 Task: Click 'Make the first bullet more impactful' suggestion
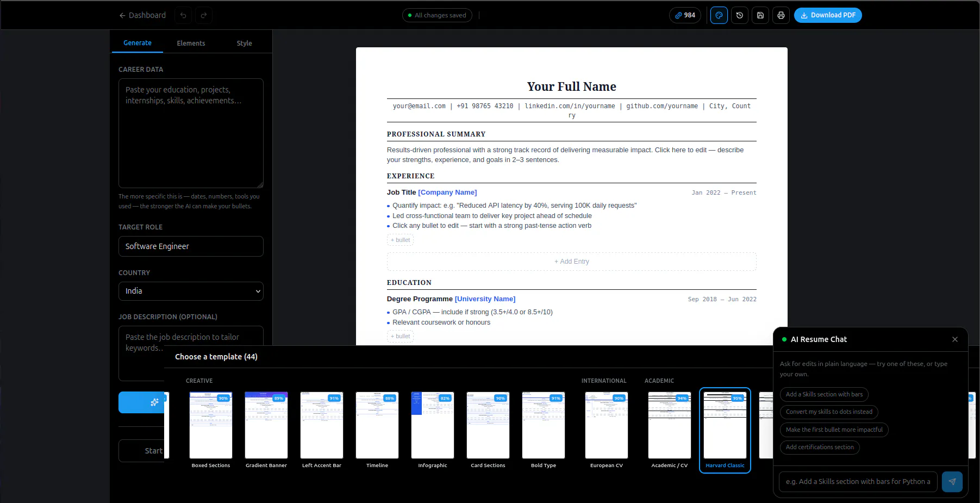point(834,430)
